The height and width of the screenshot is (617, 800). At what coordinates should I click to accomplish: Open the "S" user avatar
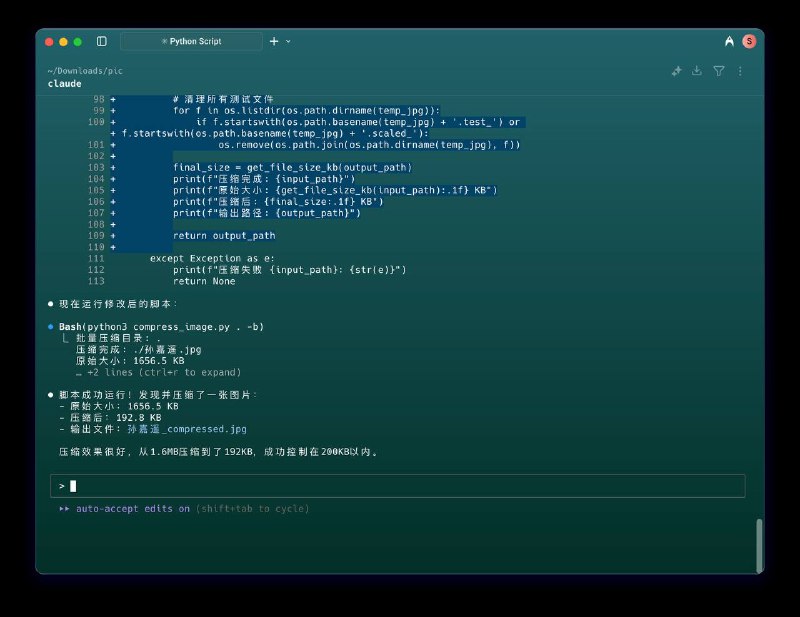tap(748, 41)
